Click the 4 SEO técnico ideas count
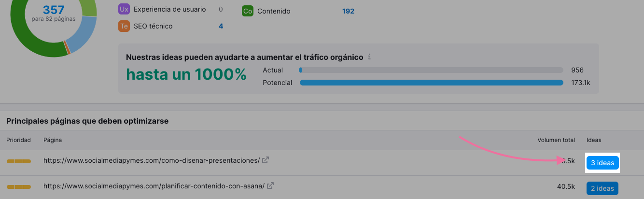The width and height of the screenshot is (644, 199). [221, 26]
